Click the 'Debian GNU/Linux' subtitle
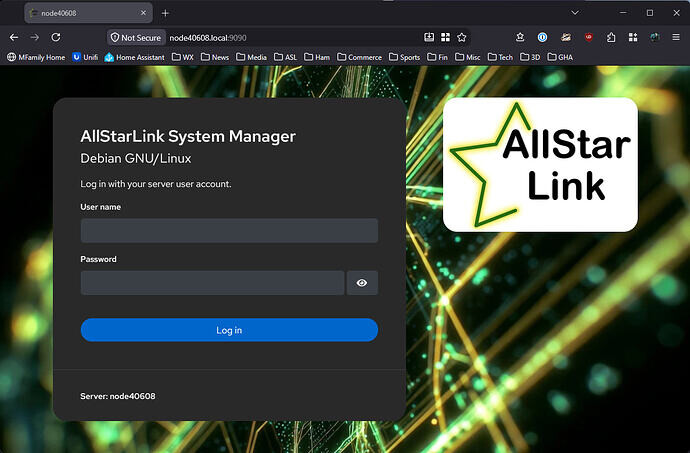This screenshot has width=690, height=453. coord(136,158)
